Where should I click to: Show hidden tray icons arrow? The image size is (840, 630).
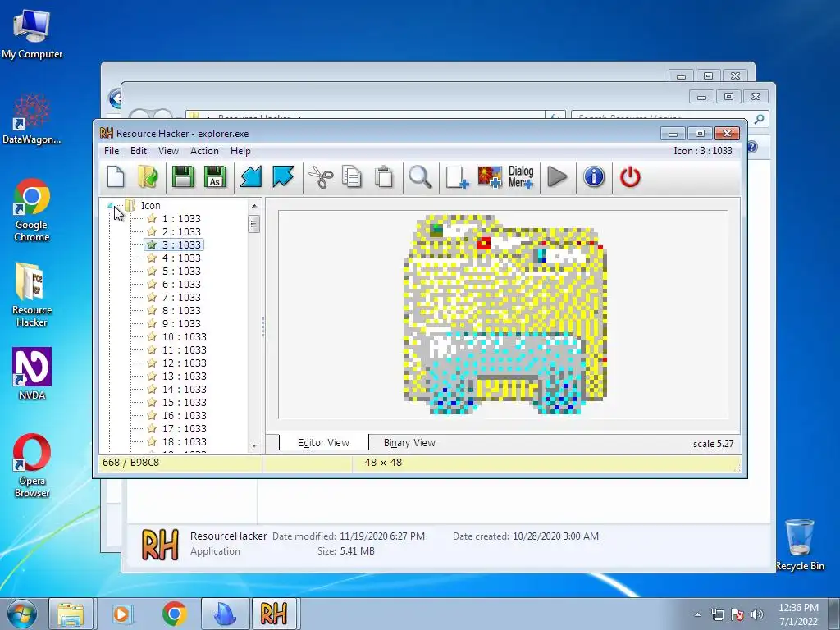tap(697, 614)
